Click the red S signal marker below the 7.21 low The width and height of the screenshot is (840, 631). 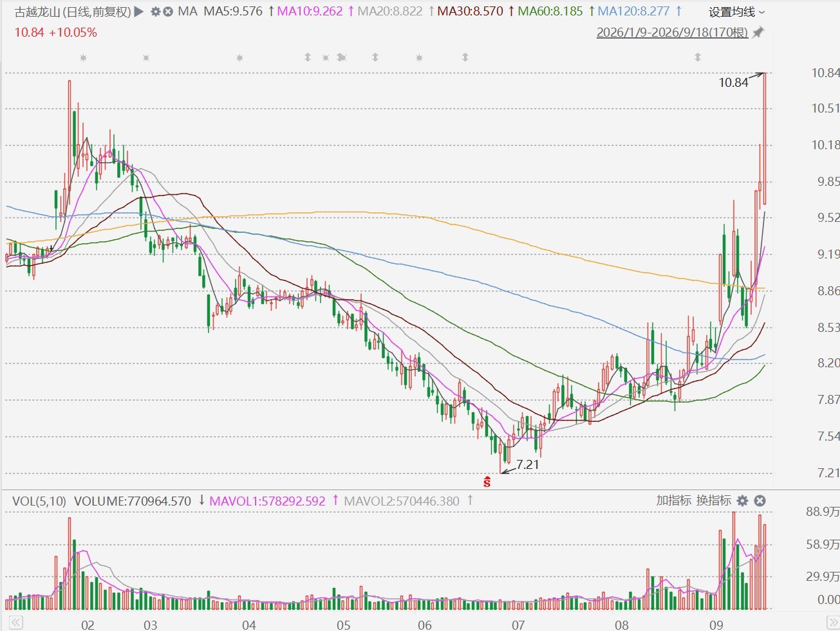point(487,481)
